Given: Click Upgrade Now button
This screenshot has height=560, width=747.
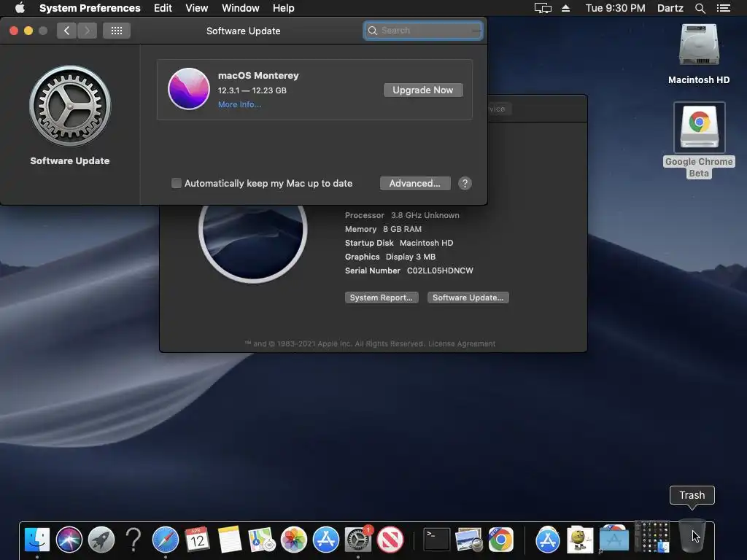Looking at the screenshot, I should pyautogui.click(x=423, y=90).
